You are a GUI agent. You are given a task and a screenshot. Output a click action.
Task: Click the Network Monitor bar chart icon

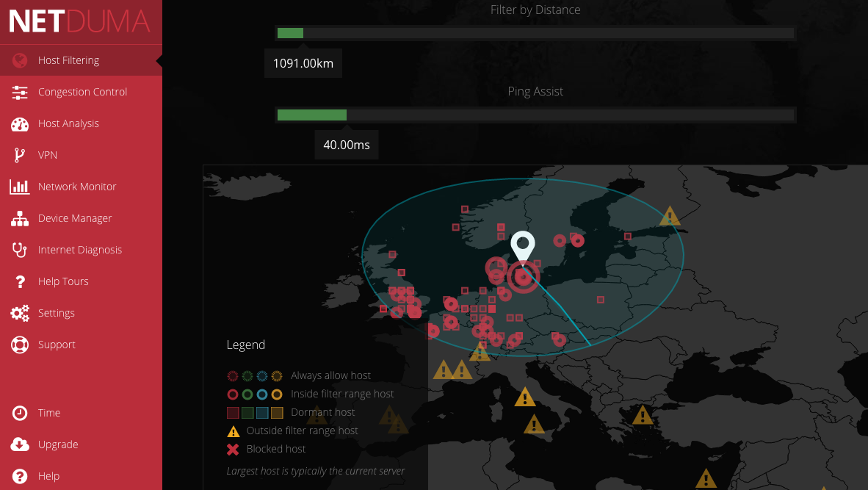tap(20, 187)
